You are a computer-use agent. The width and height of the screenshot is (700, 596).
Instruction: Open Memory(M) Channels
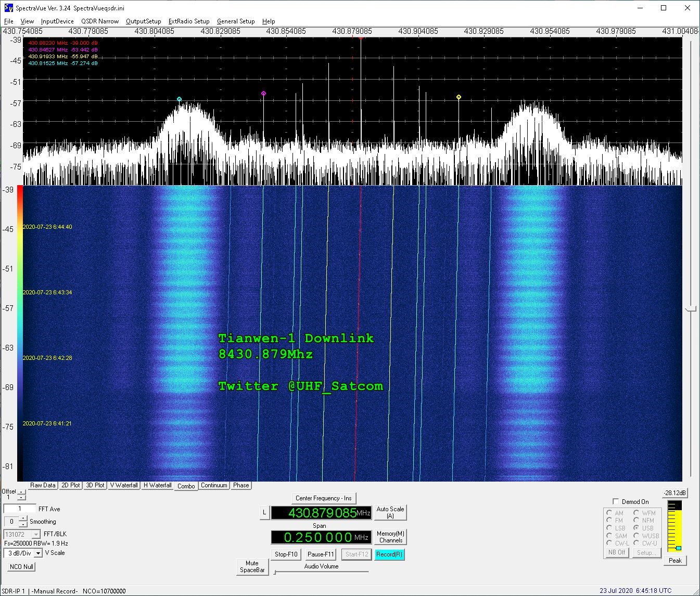point(390,537)
